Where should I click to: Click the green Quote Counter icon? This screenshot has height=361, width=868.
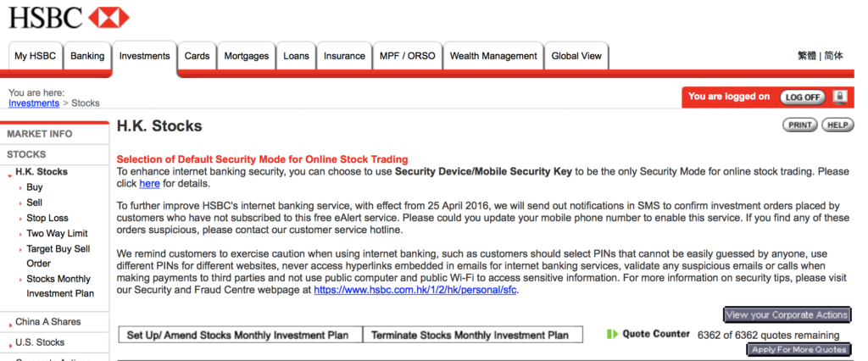pos(613,334)
